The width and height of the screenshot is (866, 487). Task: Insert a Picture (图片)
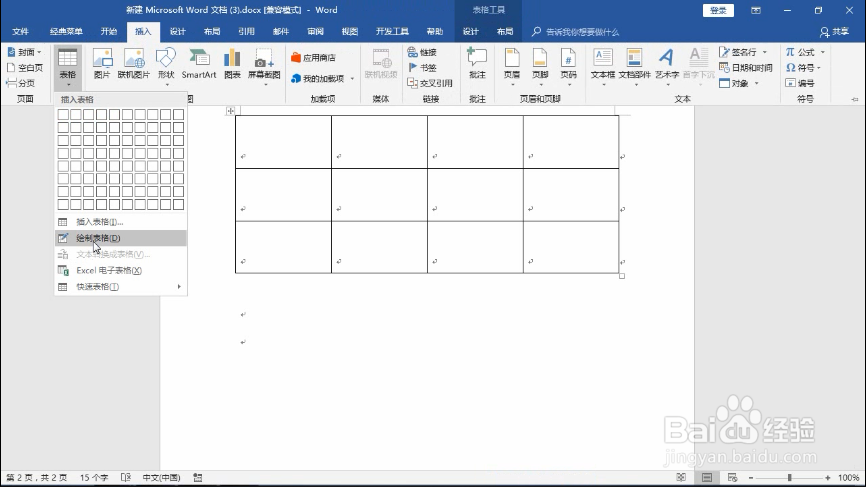click(102, 64)
